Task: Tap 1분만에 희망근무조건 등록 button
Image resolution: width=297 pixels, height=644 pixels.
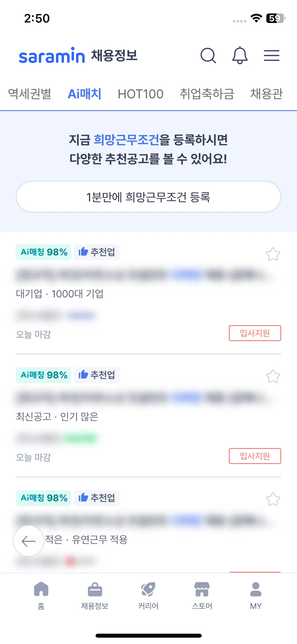Action: tap(148, 197)
